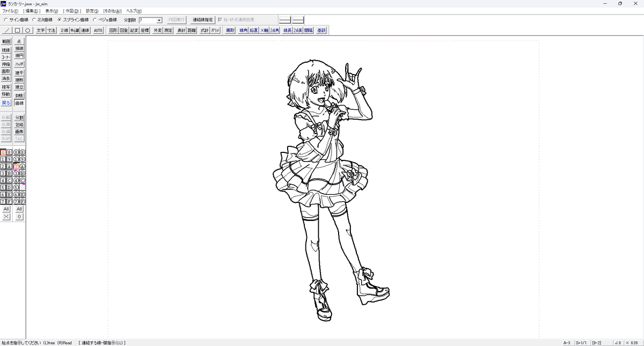Select the line drawing tool icon
This screenshot has height=346, width=644.
click(8, 31)
